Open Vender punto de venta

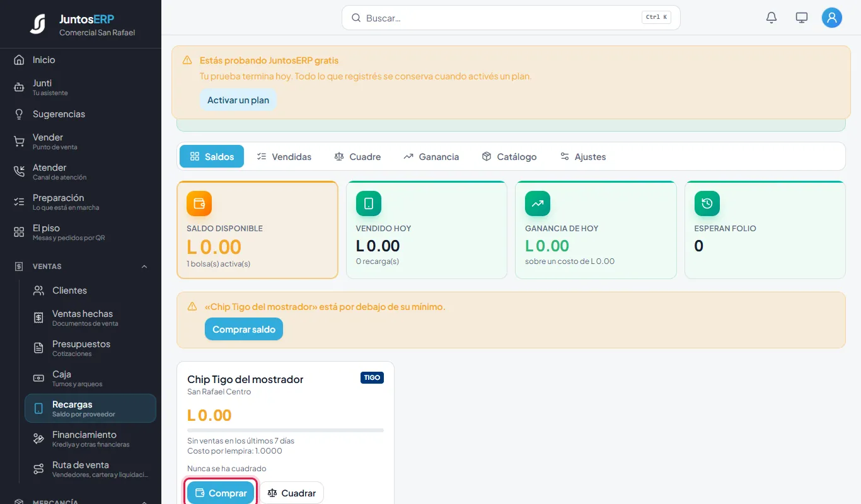coord(81,141)
